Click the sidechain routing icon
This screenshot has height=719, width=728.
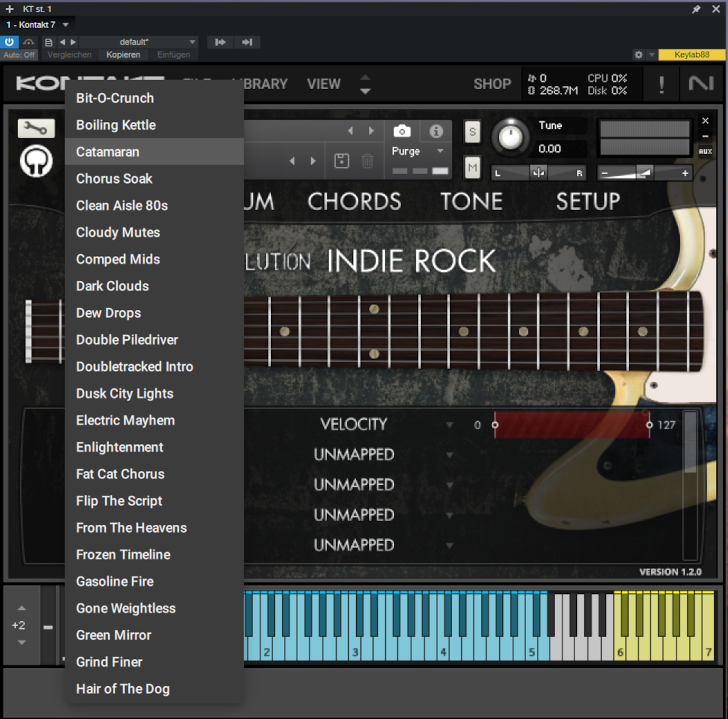tap(29, 42)
